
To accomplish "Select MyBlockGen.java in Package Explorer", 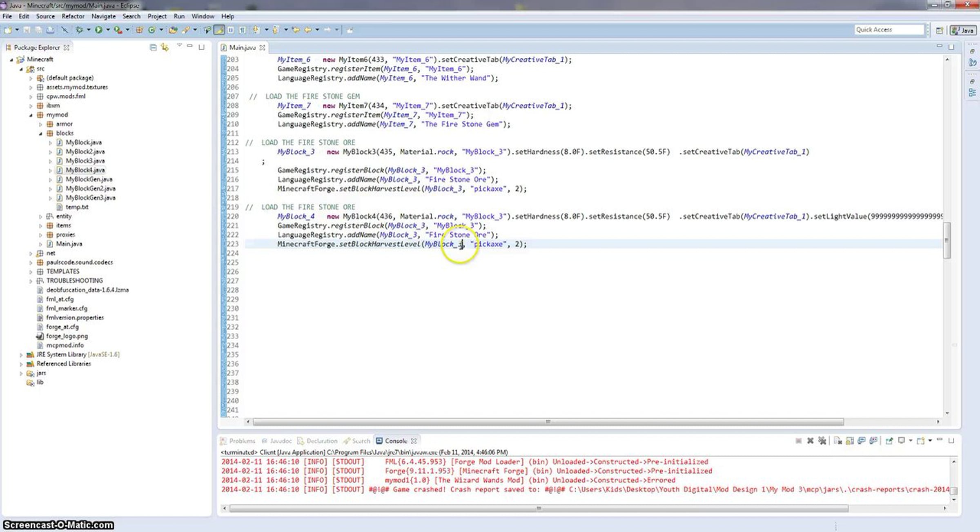I will 89,179.
